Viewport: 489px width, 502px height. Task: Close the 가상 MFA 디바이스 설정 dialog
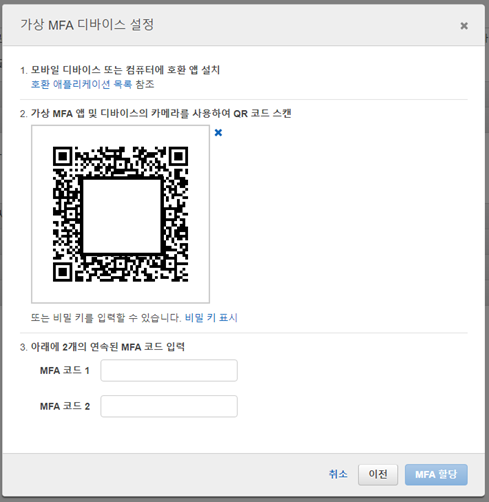click(x=464, y=26)
